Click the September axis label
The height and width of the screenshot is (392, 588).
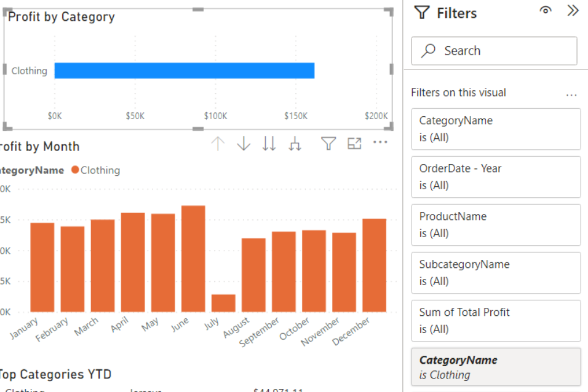259,332
